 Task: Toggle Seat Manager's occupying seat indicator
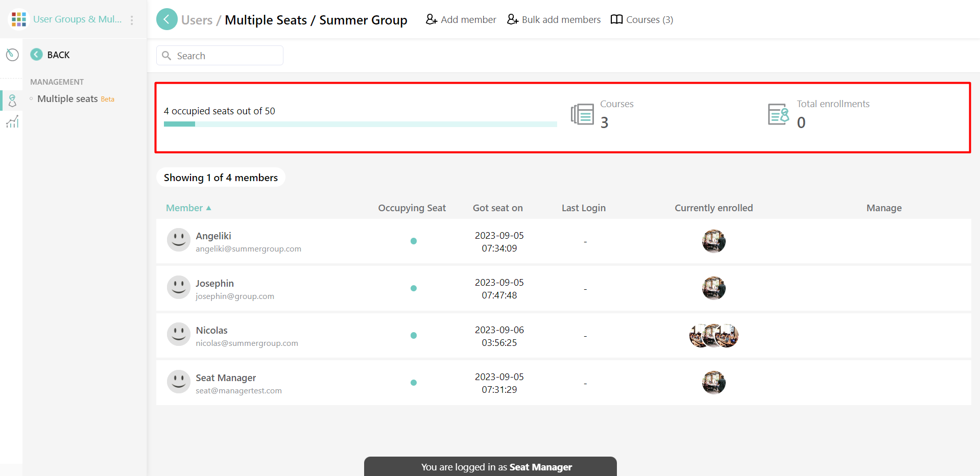pyautogui.click(x=414, y=382)
